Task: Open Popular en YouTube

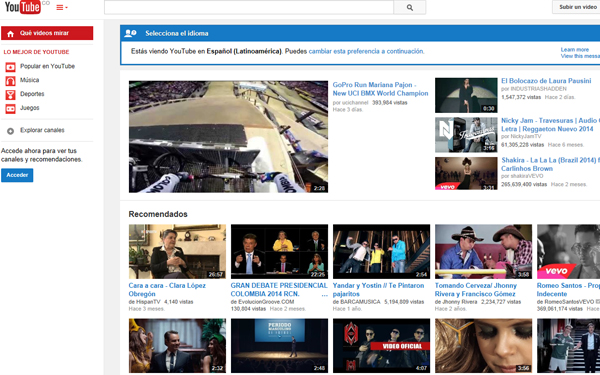Action: coord(47,66)
